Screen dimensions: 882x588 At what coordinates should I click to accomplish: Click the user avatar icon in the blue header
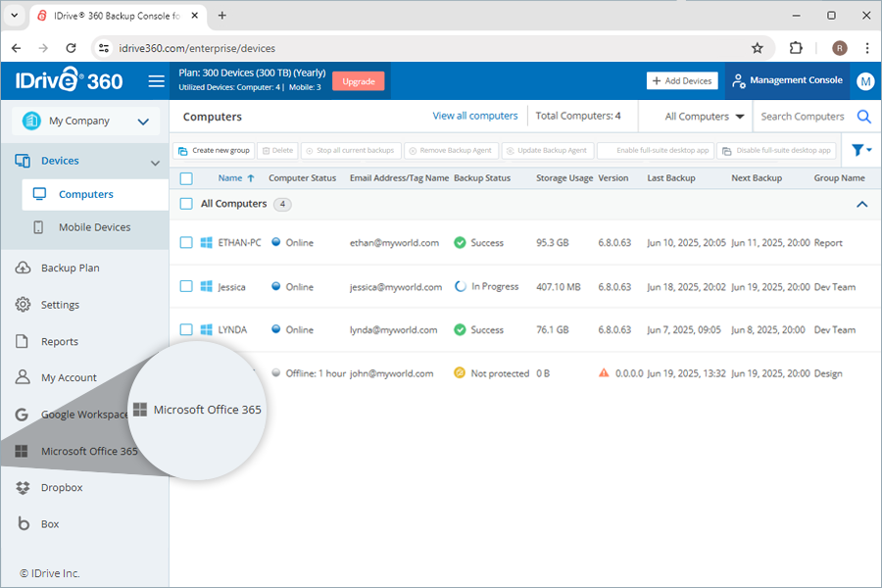[864, 81]
